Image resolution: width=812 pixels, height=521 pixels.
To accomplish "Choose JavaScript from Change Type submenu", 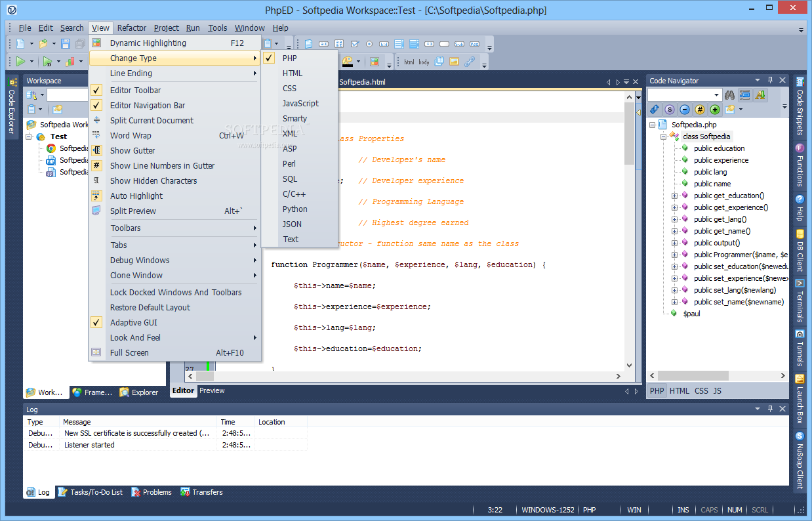I will tap(300, 104).
